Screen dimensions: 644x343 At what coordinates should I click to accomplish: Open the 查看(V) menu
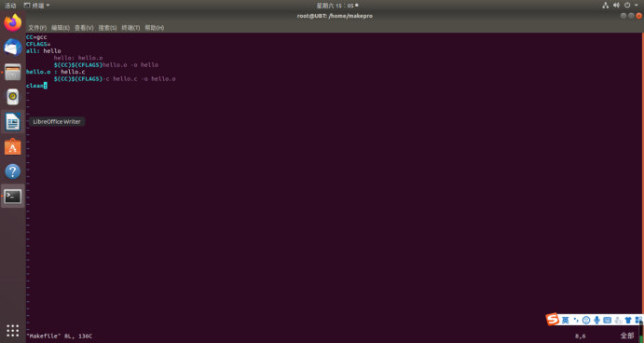[x=84, y=28]
